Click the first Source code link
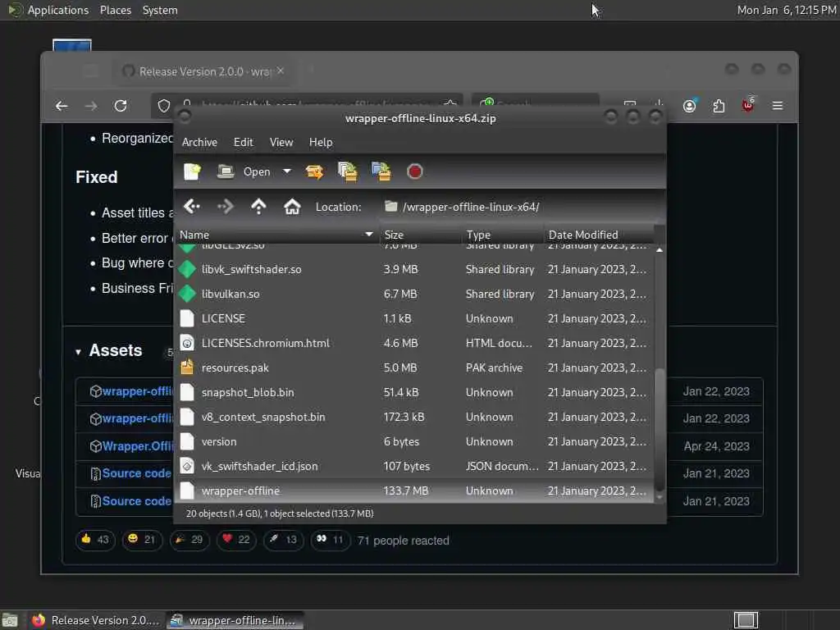840x630 pixels. [137, 473]
